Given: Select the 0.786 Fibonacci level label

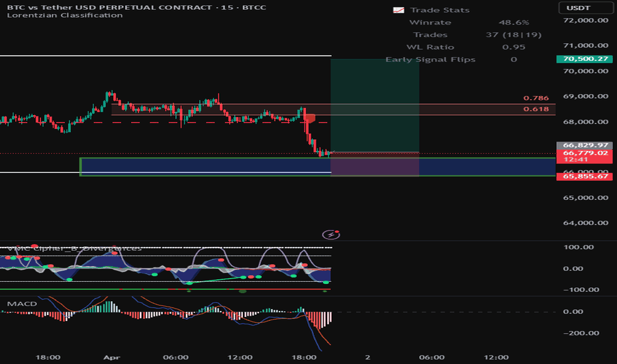Looking at the screenshot, I should (x=534, y=98).
